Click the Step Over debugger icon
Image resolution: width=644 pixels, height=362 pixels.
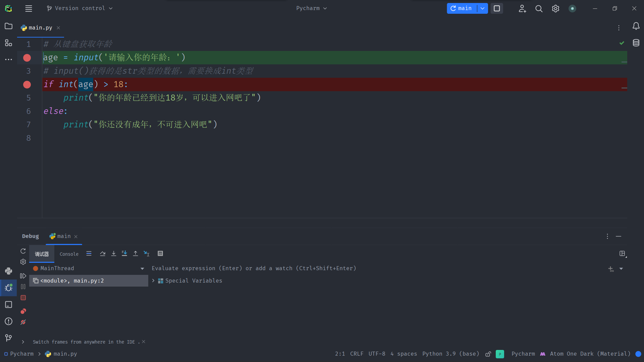103,254
